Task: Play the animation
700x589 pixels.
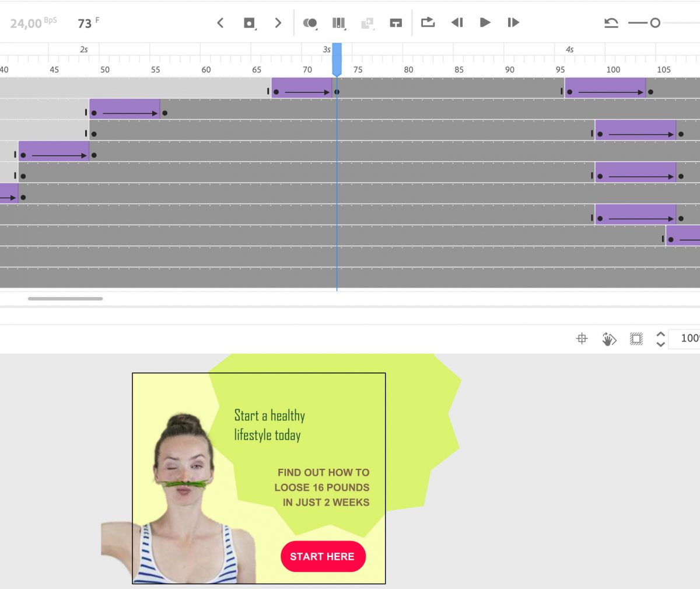Action: point(485,23)
